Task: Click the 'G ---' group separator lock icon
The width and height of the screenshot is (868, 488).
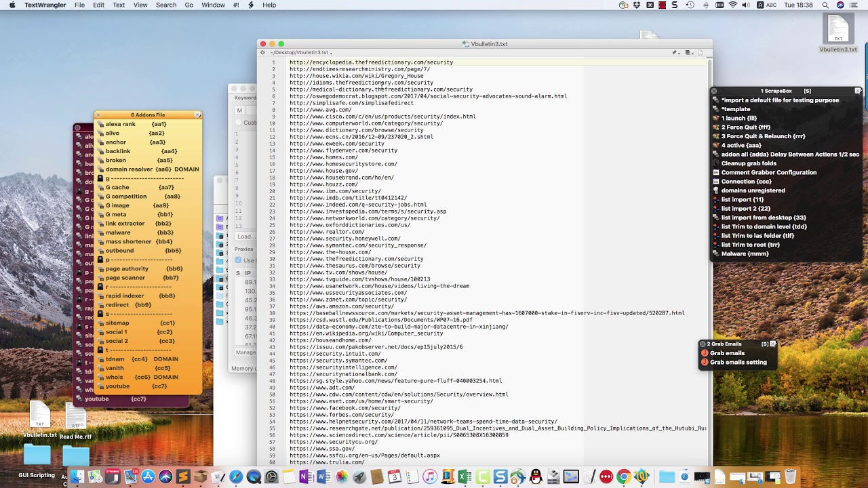Action: click(100, 178)
